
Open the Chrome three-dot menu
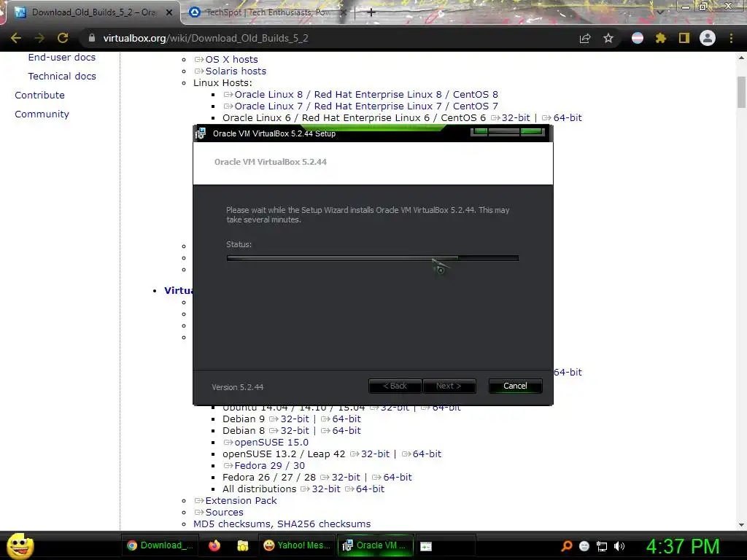tap(731, 38)
